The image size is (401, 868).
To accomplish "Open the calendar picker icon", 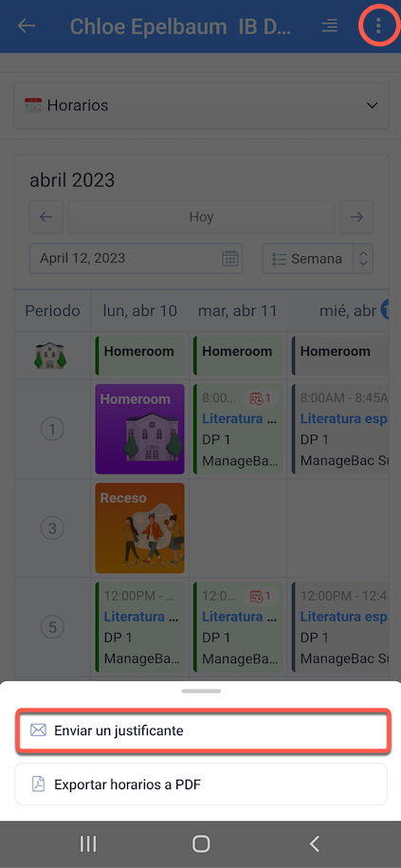I will pos(230,259).
